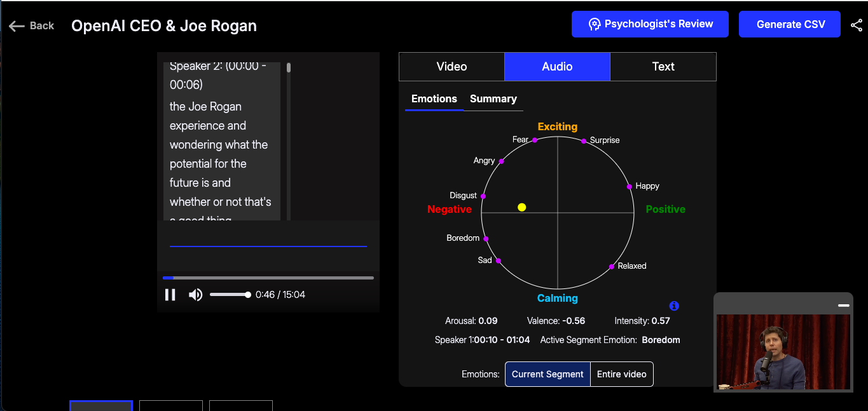The image size is (868, 411).
Task: Click the Boredom point on the circle
Action: 486,239
